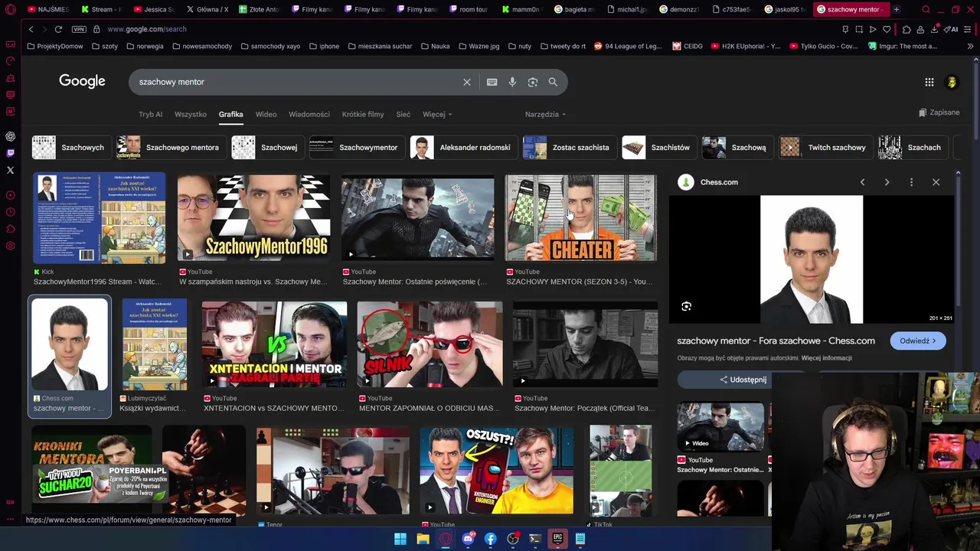The width and height of the screenshot is (980, 551).
Task: Open the browser snapshot tool icon
Action: click(x=859, y=29)
